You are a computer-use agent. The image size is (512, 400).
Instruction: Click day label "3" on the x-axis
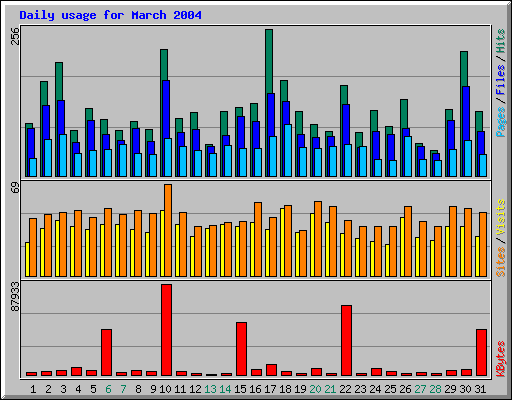[x=63, y=389]
